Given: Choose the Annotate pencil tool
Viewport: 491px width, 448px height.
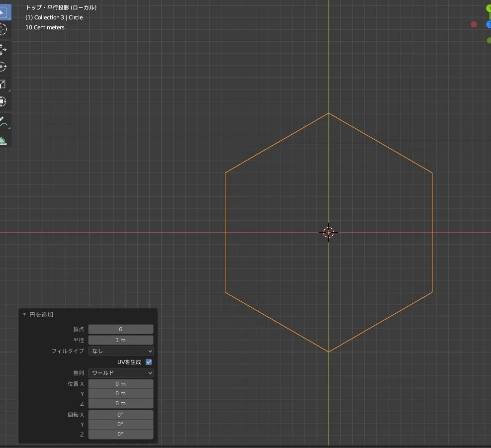Looking at the screenshot, I should (x=3, y=122).
